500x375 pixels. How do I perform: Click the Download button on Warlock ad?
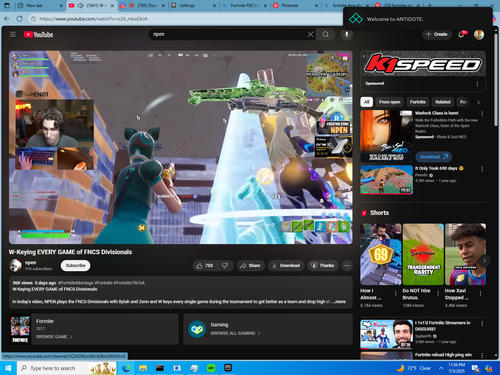point(433,157)
